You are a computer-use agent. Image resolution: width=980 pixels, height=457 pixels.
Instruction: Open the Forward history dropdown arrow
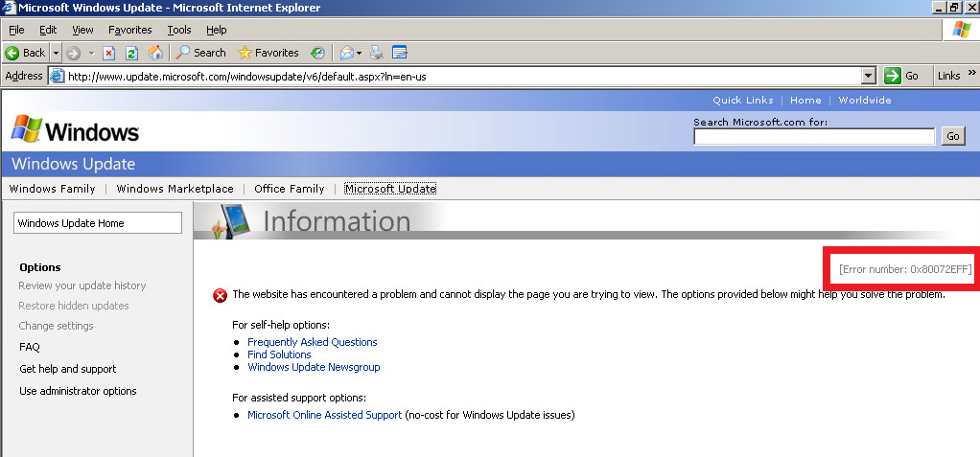(x=91, y=53)
